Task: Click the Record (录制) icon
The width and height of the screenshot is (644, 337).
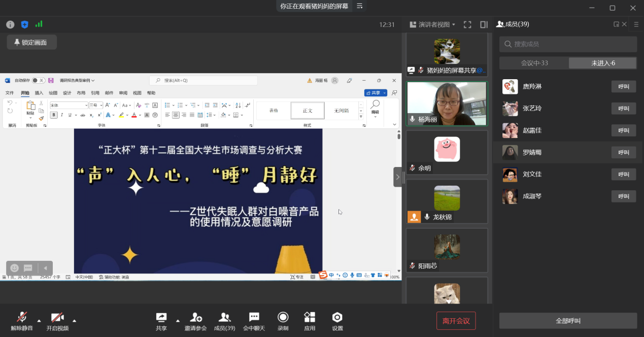Action: point(283,318)
